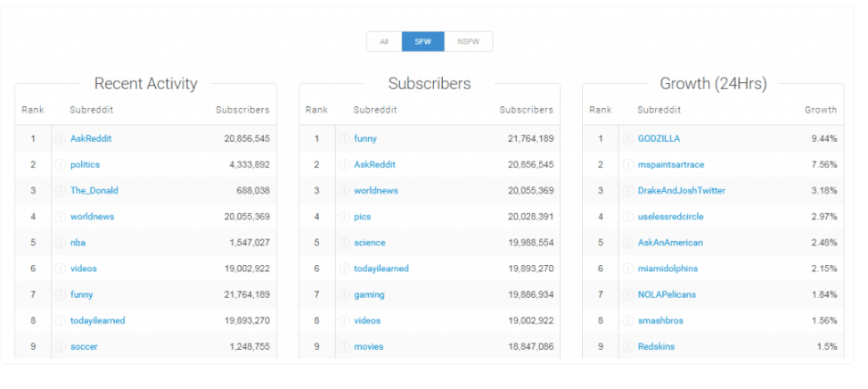The height and width of the screenshot is (389, 868).
Task: Click info icon next to politics
Action: coord(61,164)
